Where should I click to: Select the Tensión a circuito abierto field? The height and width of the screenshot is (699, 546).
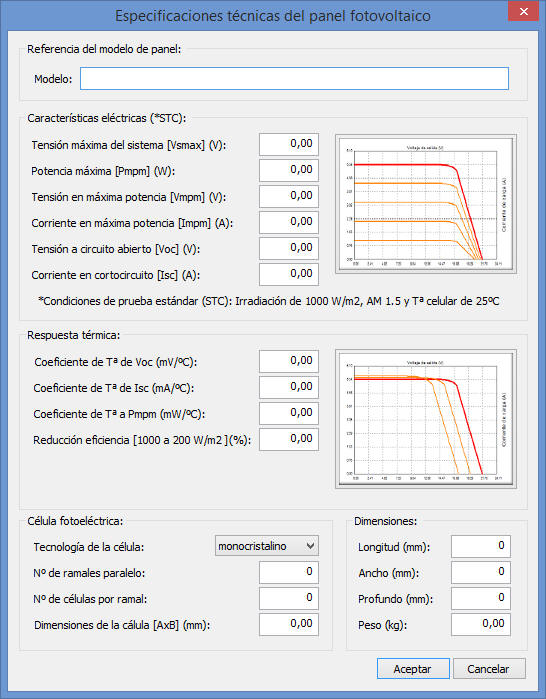click(x=289, y=248)
